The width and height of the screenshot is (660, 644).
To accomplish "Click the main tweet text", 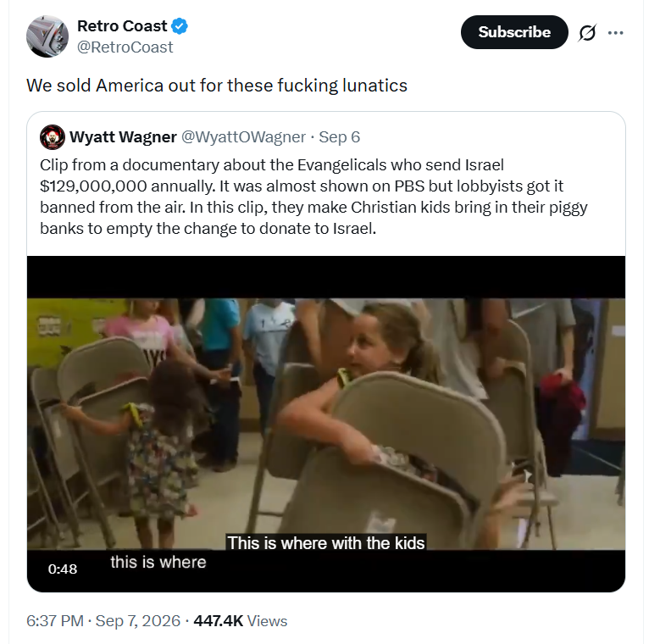I will [217, 86].
